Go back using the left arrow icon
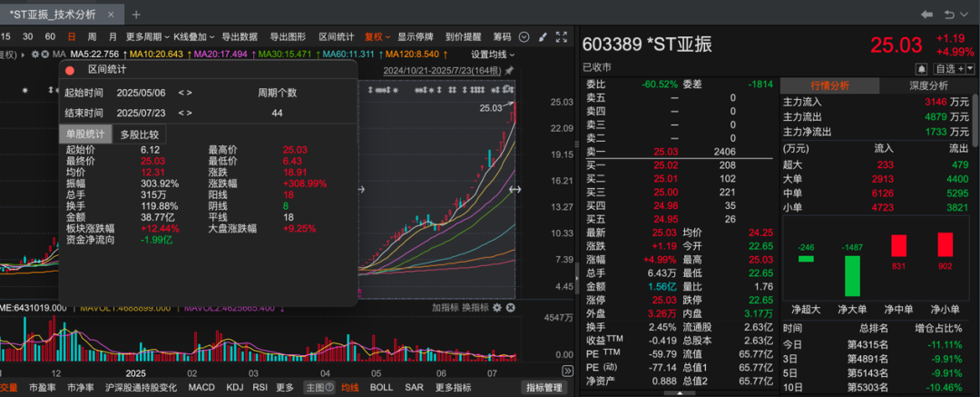Screen dimensions: 980x397 [926, 15]
